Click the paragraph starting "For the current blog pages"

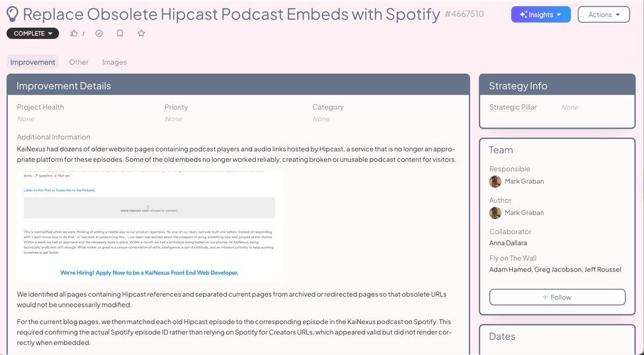click(234, 332)
